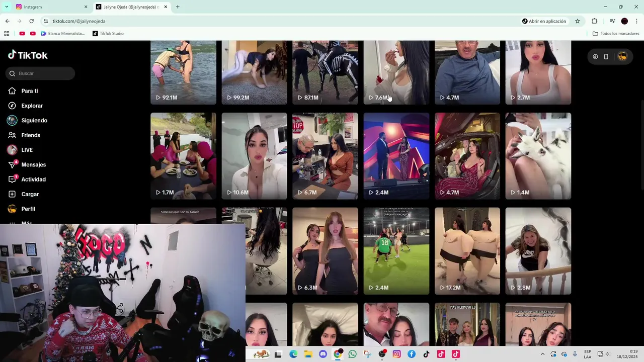
Task: Click the Actividad chat bubble icon
Action: tap(12, 179)
